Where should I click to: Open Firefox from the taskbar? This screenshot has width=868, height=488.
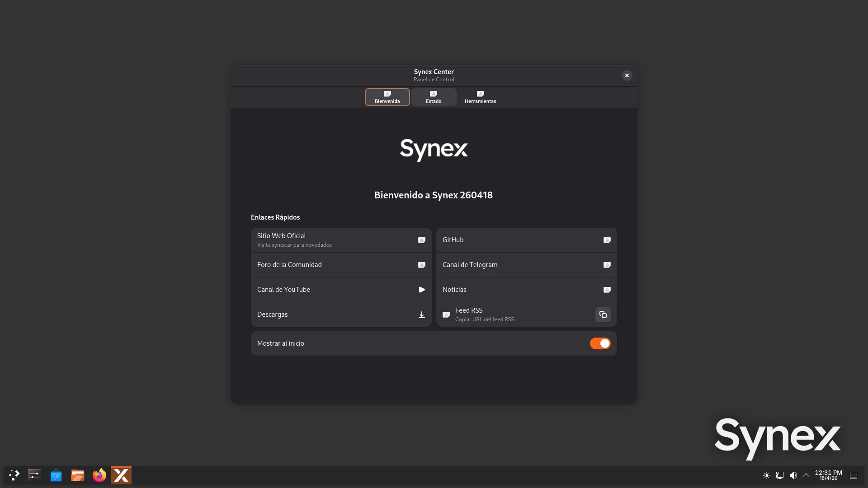point(99,475)
